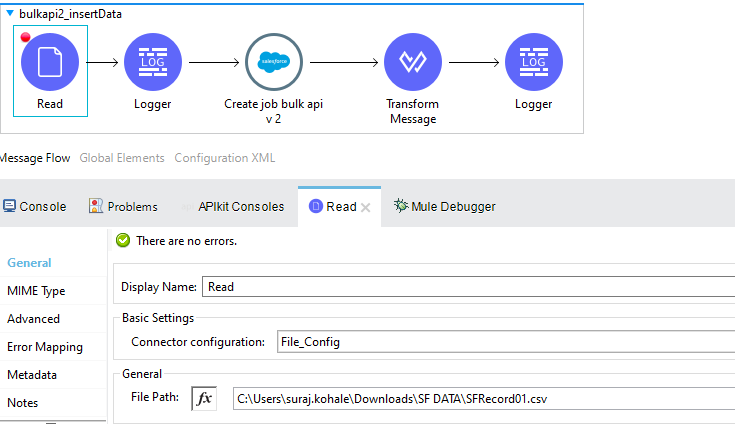Toggle the red breakpoint on Read node
Screen dimensions: 735x424
click(x=25, y=37)
